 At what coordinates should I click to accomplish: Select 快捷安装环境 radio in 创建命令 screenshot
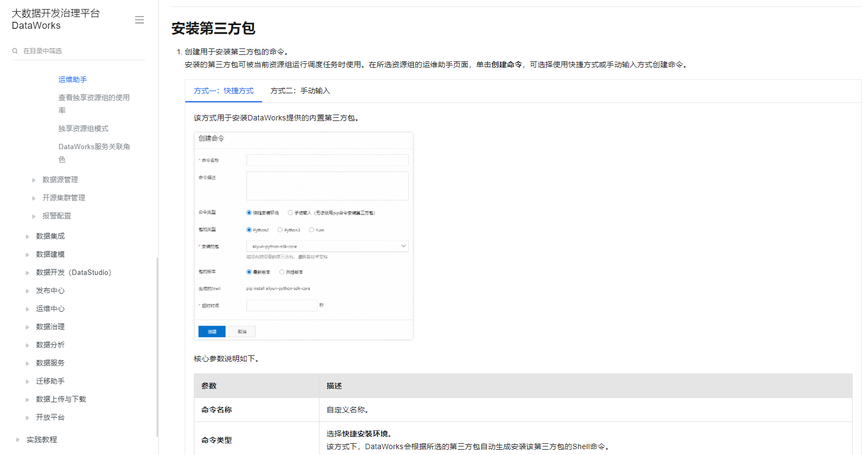[x=249, y=213]
